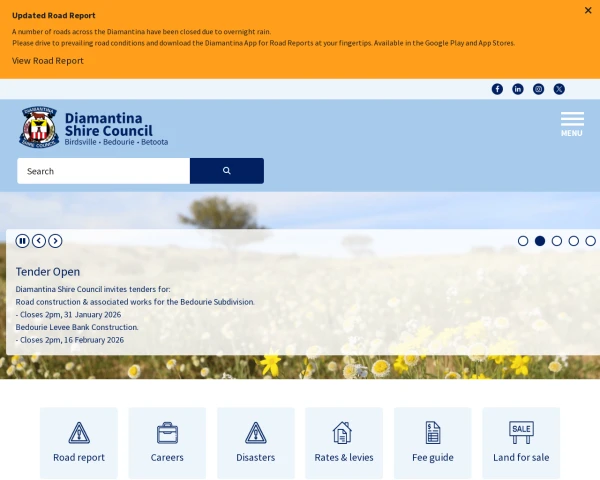Focus the Search text field
This screenshot has height=480, width=600.
coord(103,171)
